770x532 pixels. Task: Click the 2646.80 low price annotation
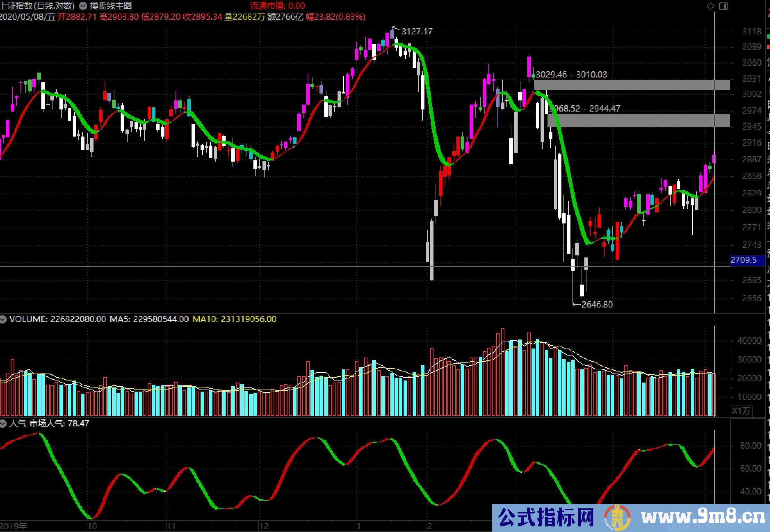click(597, 304)
